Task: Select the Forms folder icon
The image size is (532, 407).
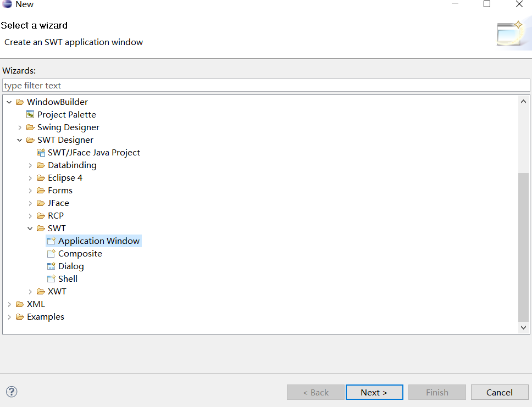Action: pyautogui.click(x=40, y=190)
